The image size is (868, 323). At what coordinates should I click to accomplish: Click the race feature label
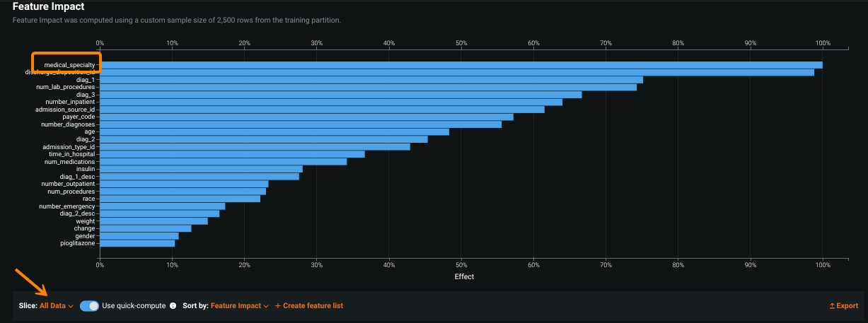pyautogui.click(x=88, y=199)
